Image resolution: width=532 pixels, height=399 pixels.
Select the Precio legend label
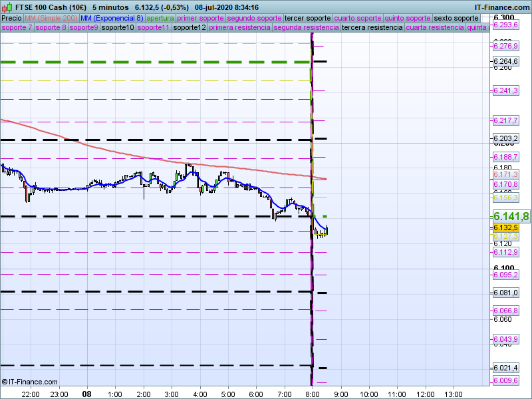coord(11,18)
